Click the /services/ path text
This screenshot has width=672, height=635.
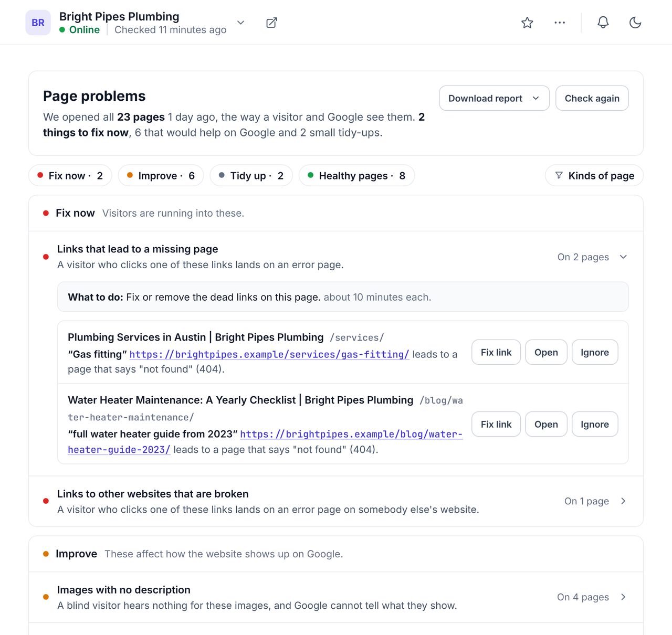(357, 337)
